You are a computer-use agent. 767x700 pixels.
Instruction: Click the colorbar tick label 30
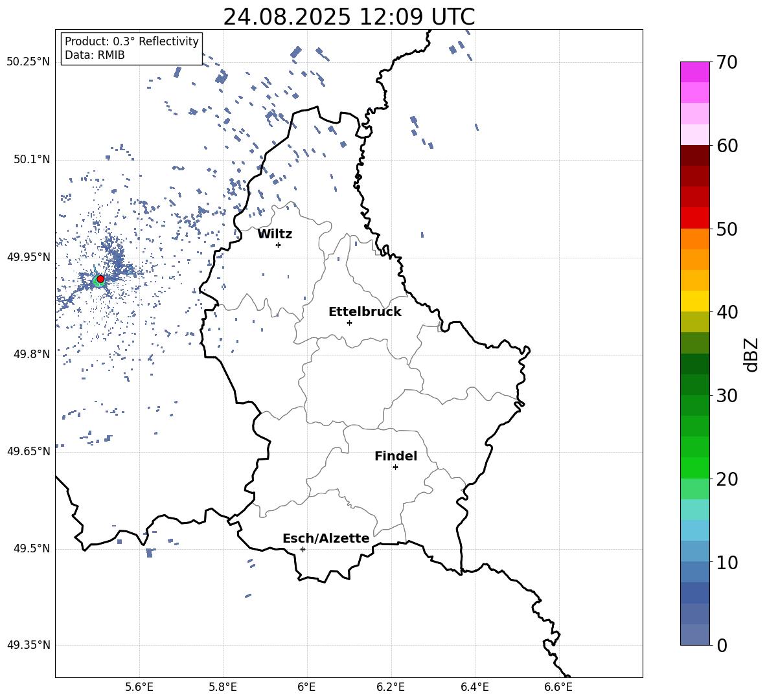[x=727, y=396]
